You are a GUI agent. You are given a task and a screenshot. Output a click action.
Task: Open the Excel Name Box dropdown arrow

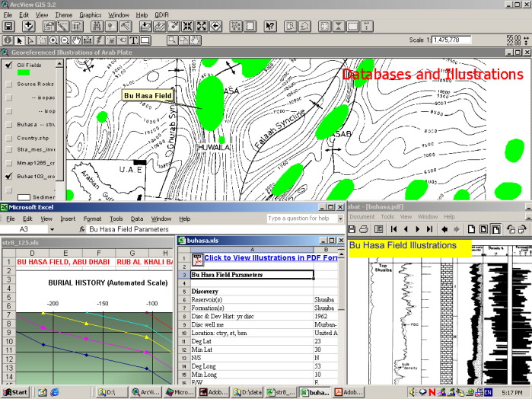coord(53,229)
